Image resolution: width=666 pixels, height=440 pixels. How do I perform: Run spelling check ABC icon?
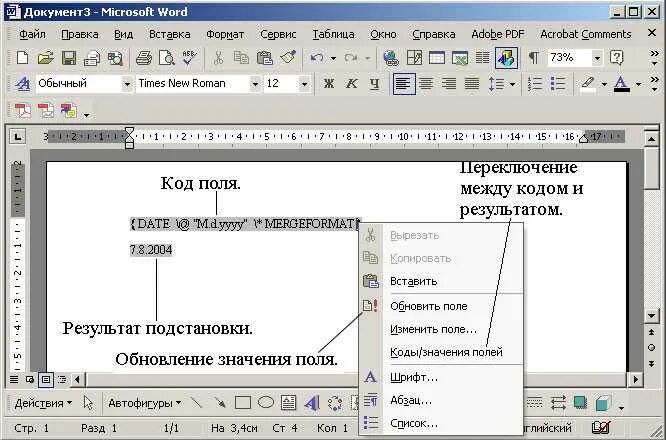189,58
